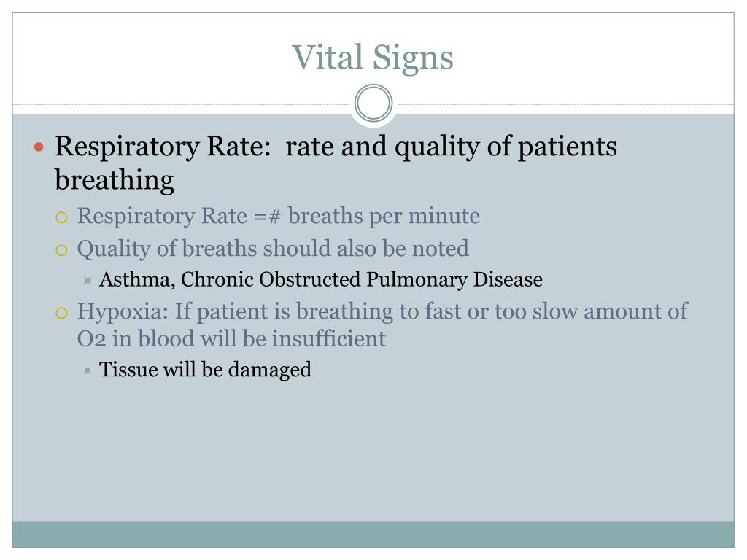The height and width of the screenshot is (560, 747).
Task: Click the word 'breathing' on the heading's second line
Action: tap(115, 180)
